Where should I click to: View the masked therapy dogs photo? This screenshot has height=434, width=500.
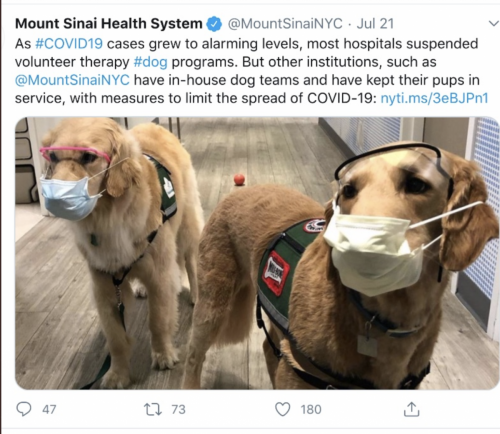[257, 253]
